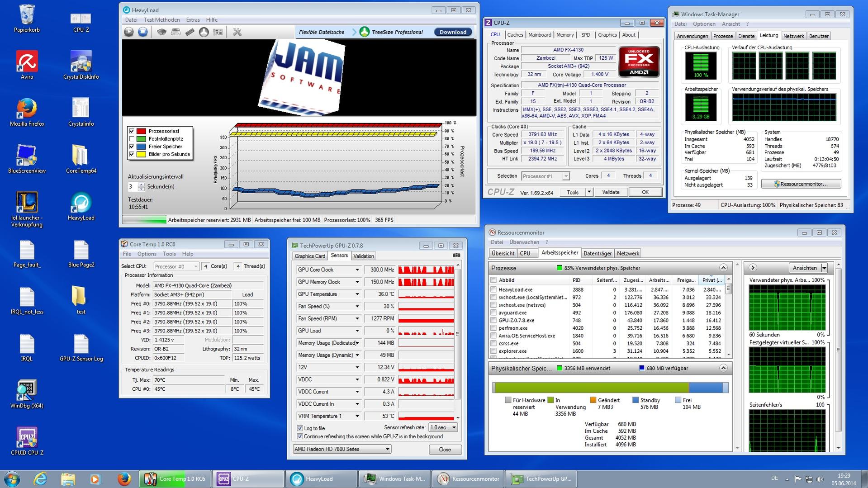Open CoreTemp64 folder on desktop
Viewport: 868px width, 488px height.
[x=81, y=160]
